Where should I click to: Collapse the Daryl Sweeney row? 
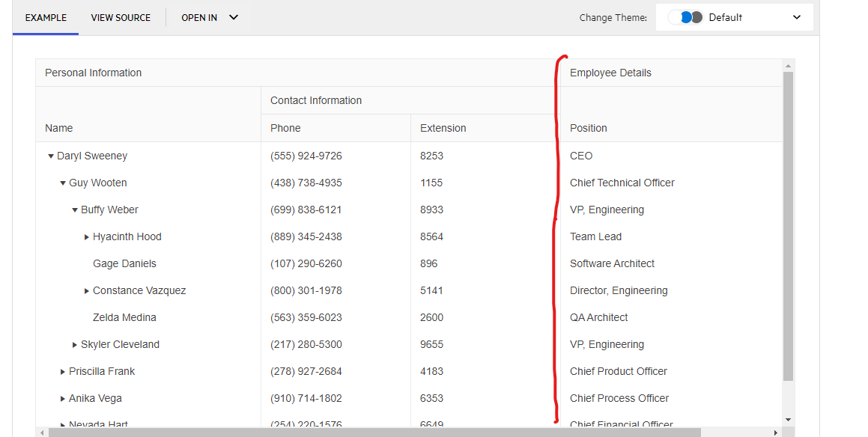point(51,156)
